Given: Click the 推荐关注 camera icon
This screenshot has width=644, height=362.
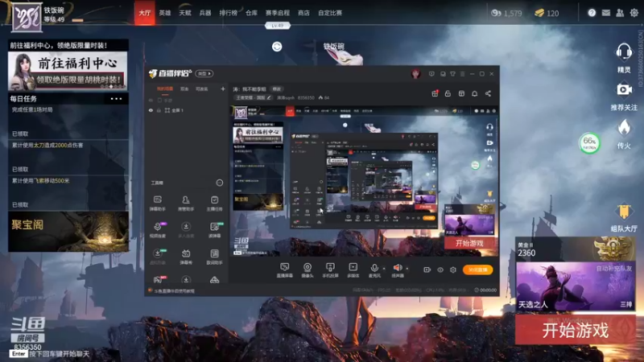Looking at the screenshot, I should [624, 89].
